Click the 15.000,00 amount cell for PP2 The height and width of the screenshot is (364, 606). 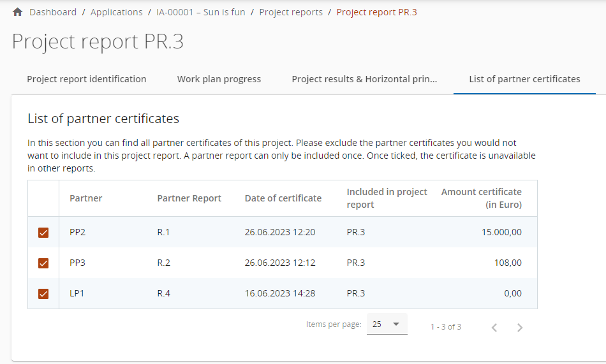[x=501, y=232]
